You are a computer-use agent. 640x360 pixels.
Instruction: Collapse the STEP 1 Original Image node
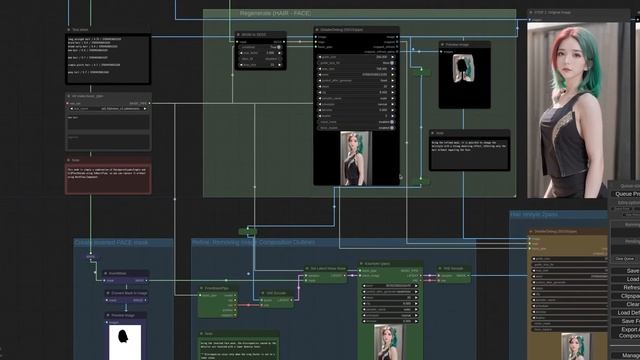(531, 13)
